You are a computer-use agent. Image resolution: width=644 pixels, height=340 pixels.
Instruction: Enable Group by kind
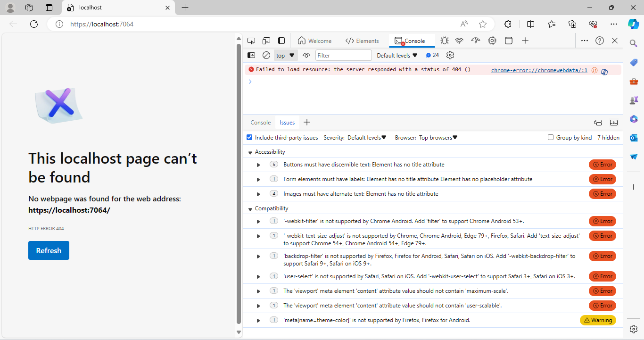click(551, 137)
